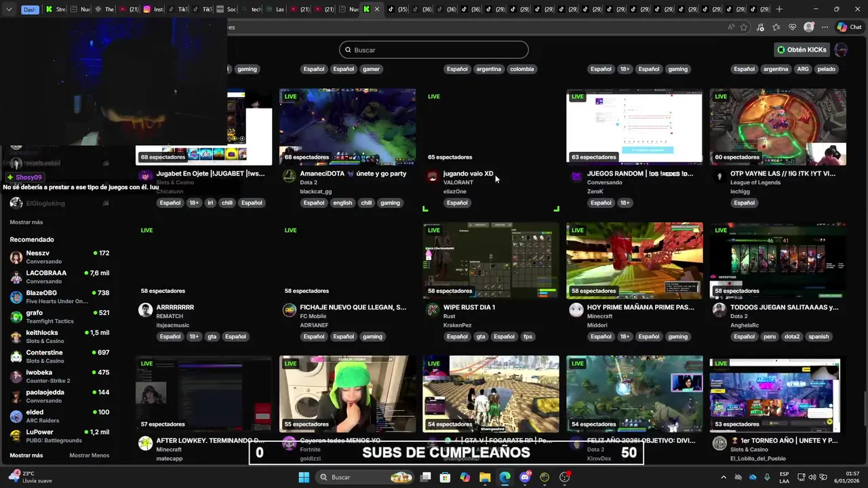The width and height of the screenshot is (868, 488).
Task: Click the english tag under AmaneciDOTA
Action: pos(342,203)
